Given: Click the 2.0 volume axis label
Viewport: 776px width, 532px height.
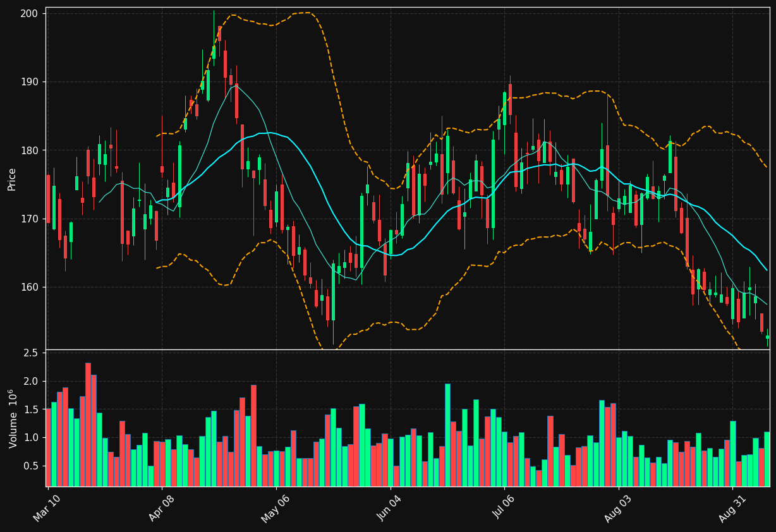Looking at the screenshot, I should pyautogui.click(x=32, y=381).
